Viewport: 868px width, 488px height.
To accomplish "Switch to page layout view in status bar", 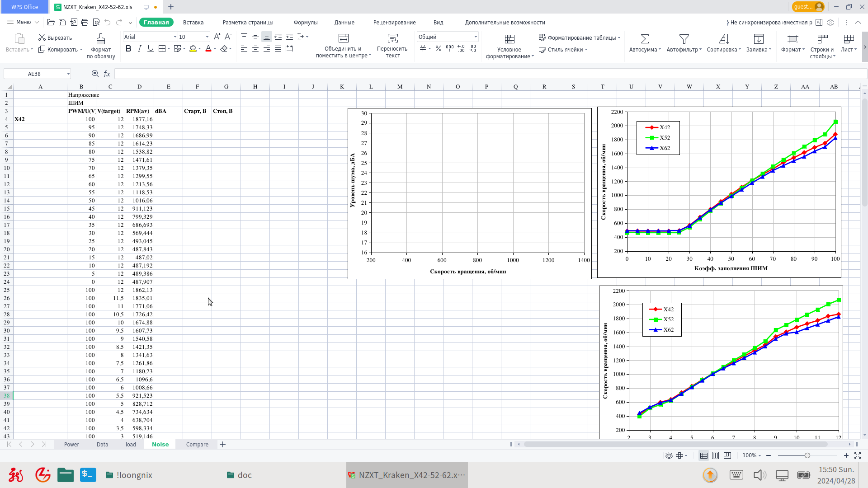I will point(715,455).
